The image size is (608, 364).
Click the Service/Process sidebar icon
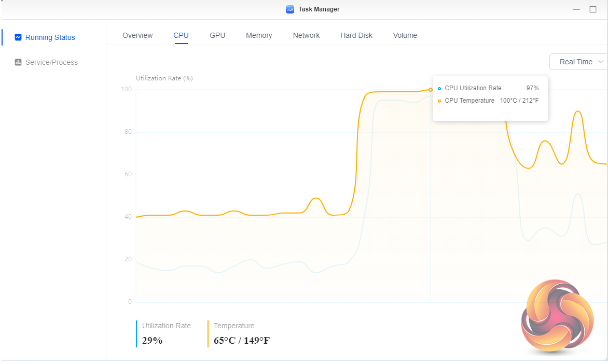pos(18,62)
